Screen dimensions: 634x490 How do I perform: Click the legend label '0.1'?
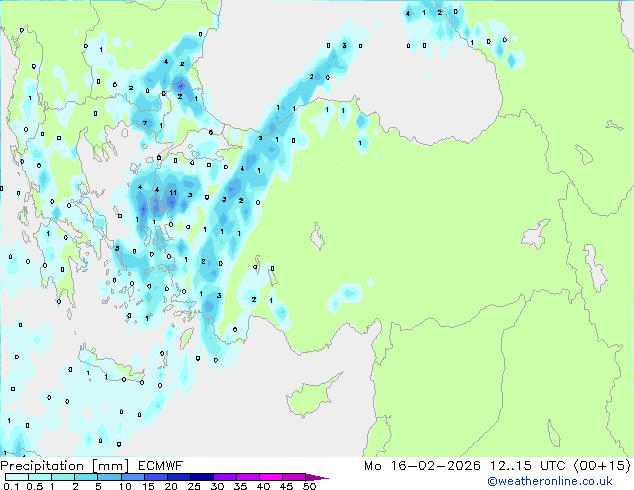click(x=11, y=486)
